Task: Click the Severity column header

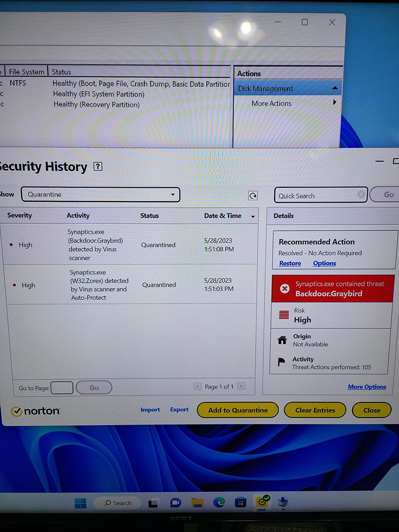Action: click(20, 215)
